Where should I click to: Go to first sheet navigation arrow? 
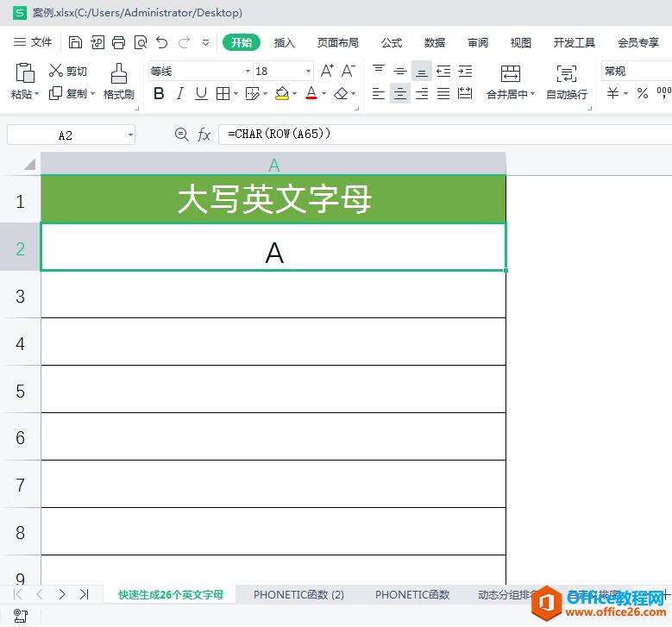click(x=18, y=594)
